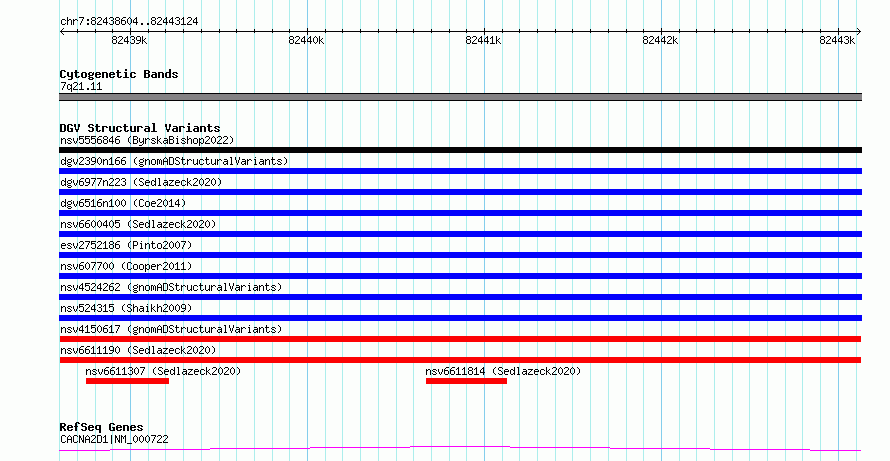Click the short red nsv6611814 bar
This screenshot has width=890, height=461.
point(467,381)
